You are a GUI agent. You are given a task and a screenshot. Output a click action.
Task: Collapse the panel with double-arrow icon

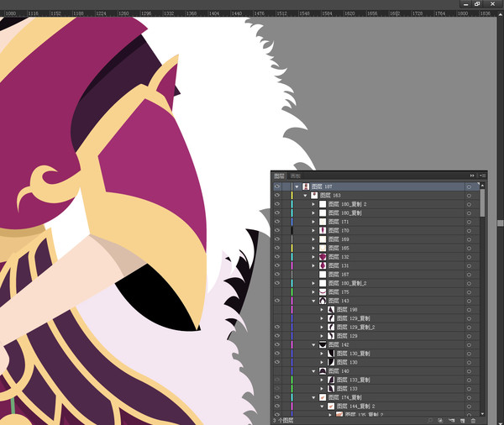point(472,176)
